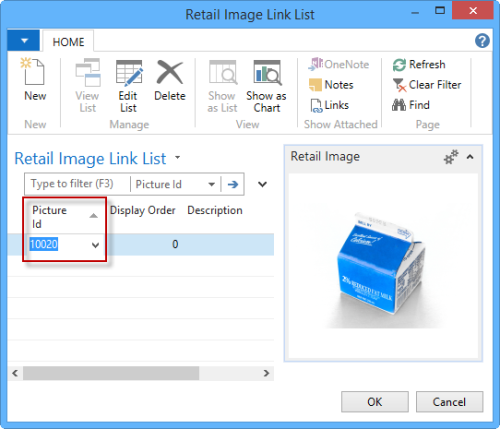Select the Edit List icon
The image size is (500, 429).
pyautogui.click(x=129, y=72)
